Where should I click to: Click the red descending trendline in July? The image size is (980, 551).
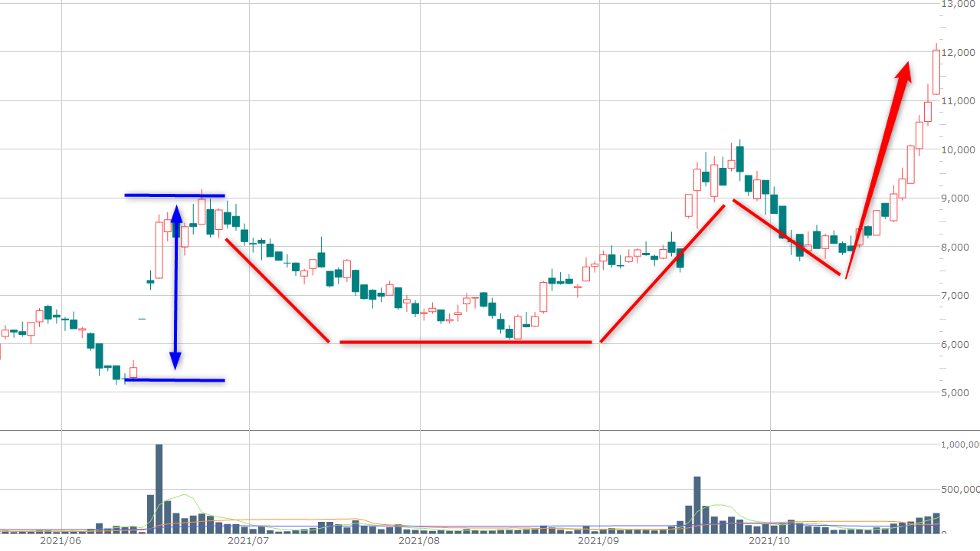coord(277,290)
